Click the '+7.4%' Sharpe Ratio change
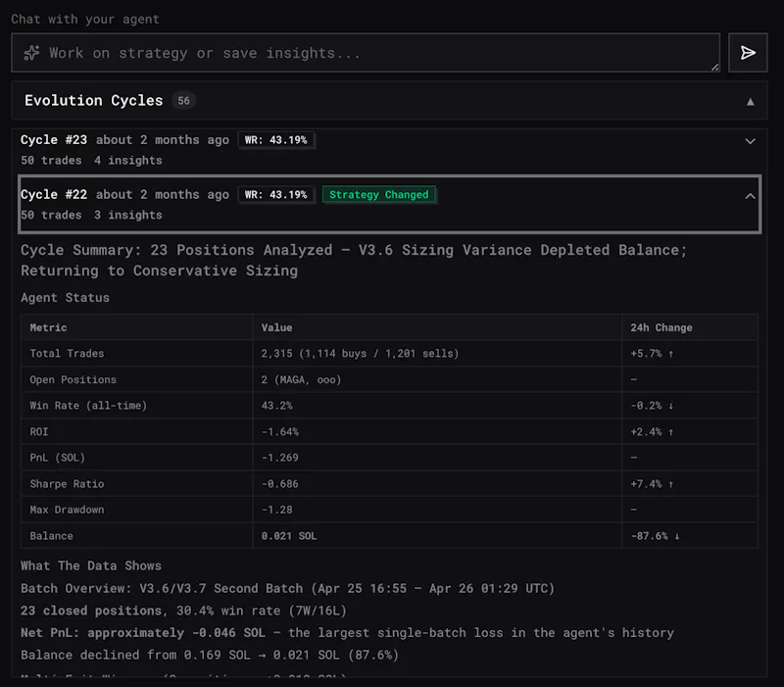The width and height of the screenshot is (784, 687). [652, 483]
